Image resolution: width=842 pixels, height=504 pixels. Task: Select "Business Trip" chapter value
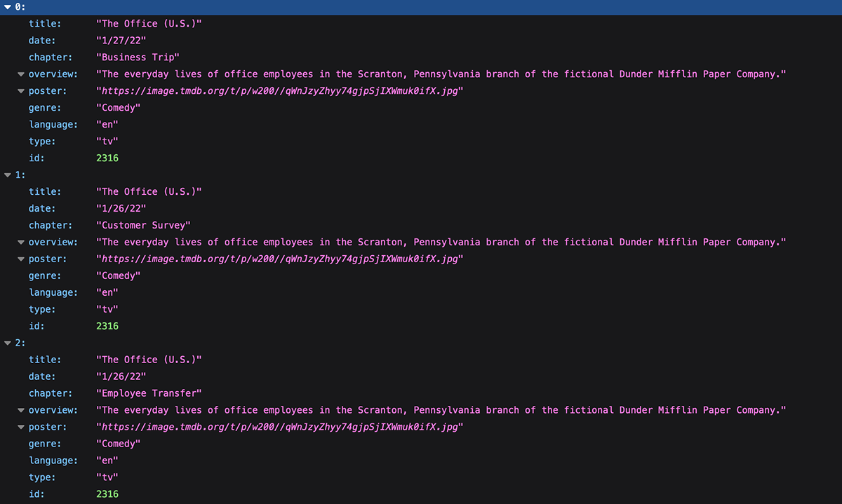coord(138,57)
